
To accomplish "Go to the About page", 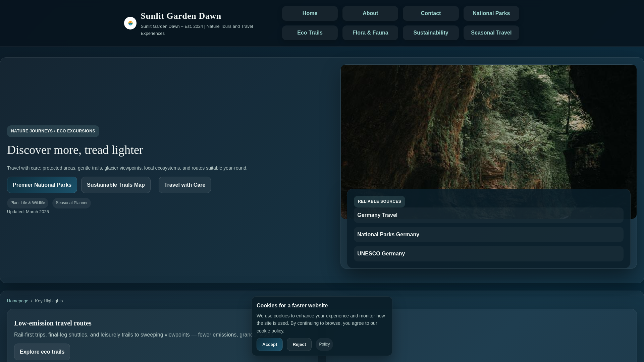I will 370,13.
